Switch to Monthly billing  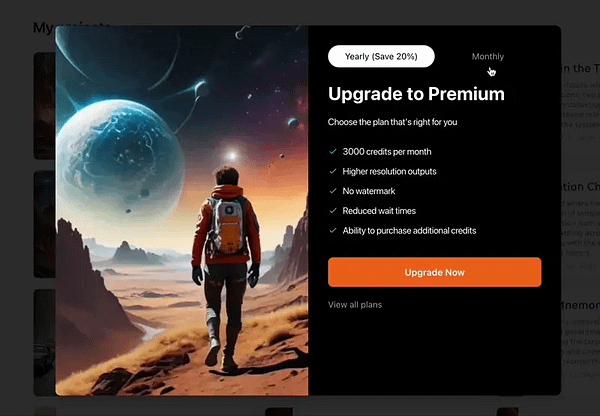click(x=488, y=56)
